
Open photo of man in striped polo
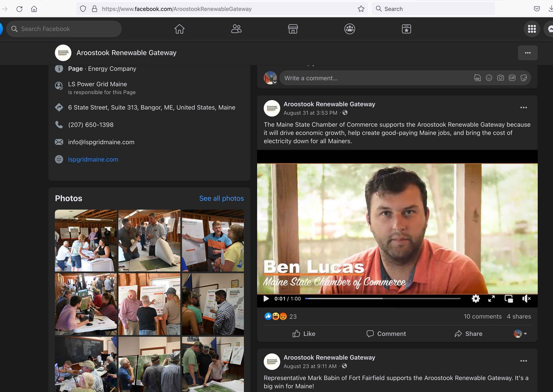click(213, 240)
